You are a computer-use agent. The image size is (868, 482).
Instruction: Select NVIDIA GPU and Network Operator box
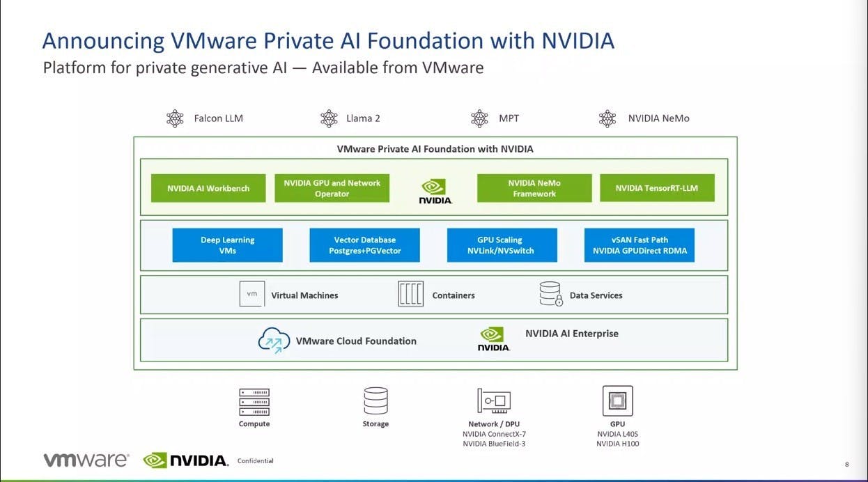click(332, 188)
